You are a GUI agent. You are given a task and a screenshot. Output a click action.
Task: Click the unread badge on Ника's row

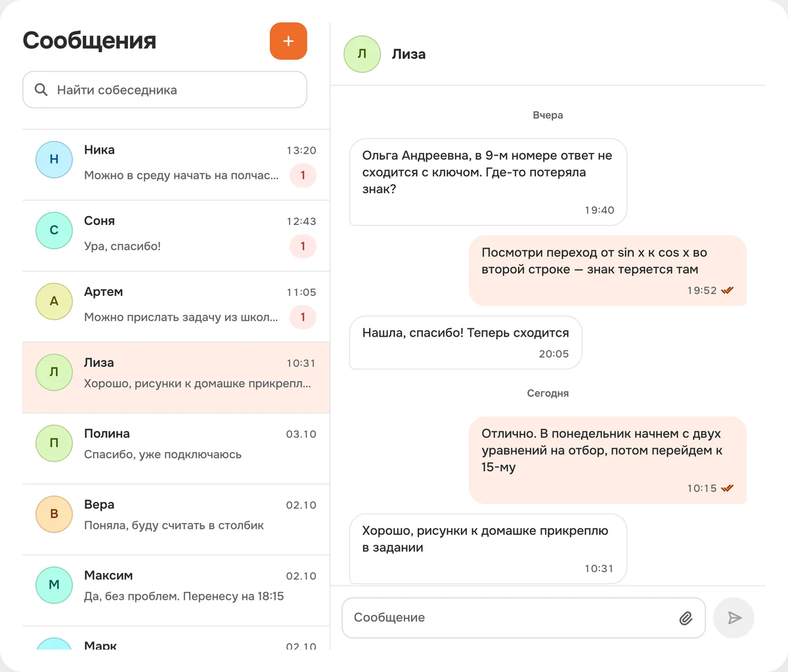pyautogui.click(x=303, y=175)
